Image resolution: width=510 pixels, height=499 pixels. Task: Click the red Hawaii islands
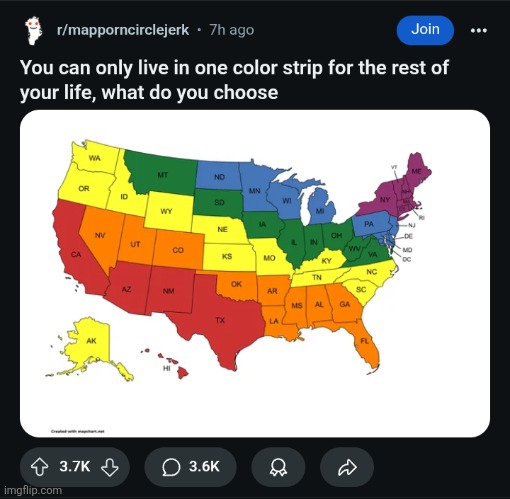(171, 363)
